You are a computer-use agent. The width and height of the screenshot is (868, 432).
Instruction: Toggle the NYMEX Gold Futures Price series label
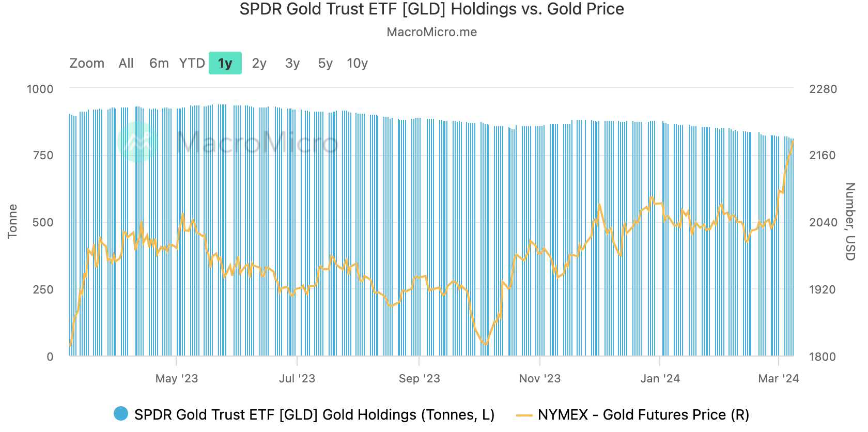[x=643, y=414]
